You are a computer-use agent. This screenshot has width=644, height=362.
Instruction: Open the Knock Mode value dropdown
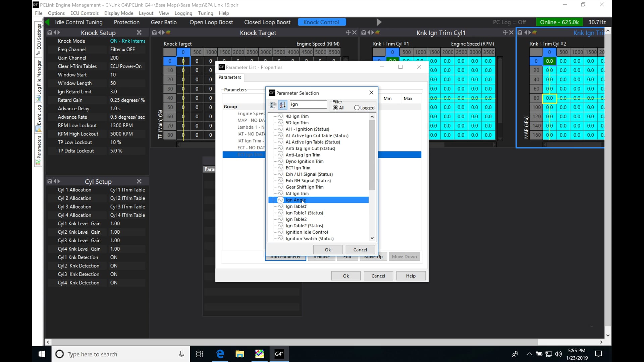(x=127, y=41)
